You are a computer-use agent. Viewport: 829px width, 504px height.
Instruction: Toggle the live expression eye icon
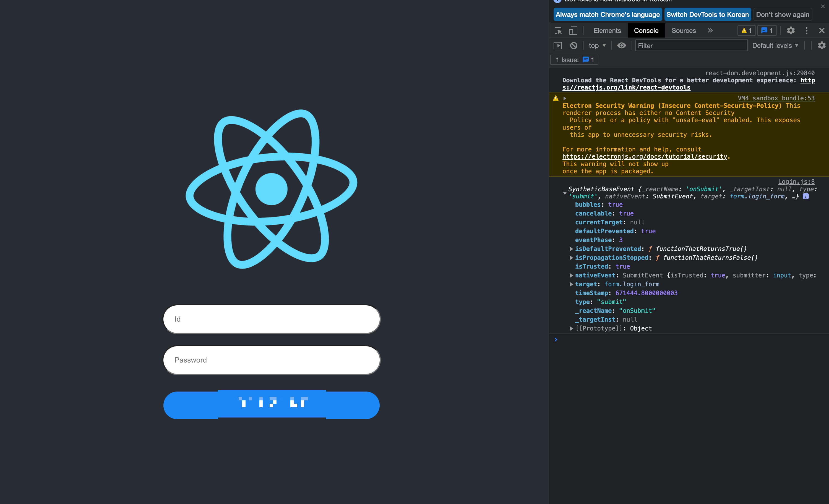point(621,45)
